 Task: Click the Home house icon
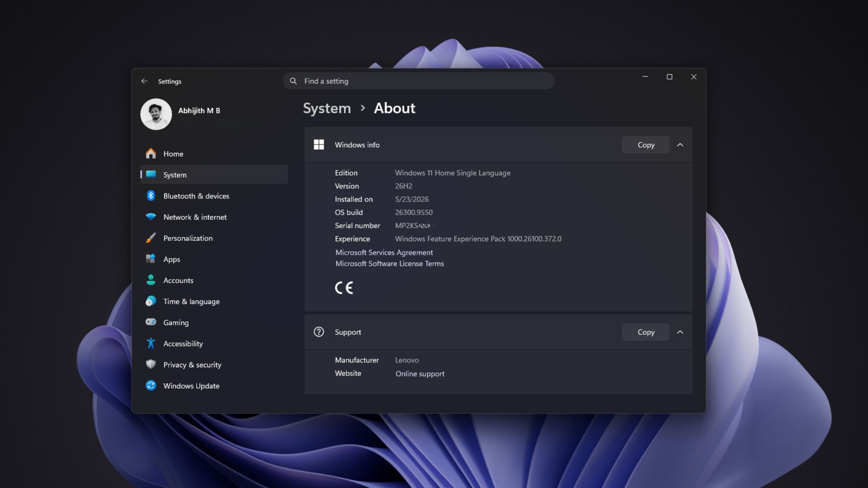pyautogui.click(x=151, y=154)
